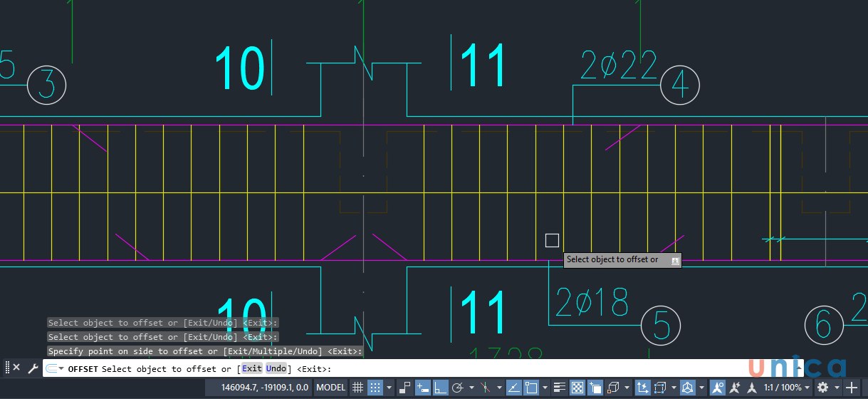Click the bubble numbered 5
This screenshot has width=868, height=399.
pyautogui.click(x=661, y=326)
